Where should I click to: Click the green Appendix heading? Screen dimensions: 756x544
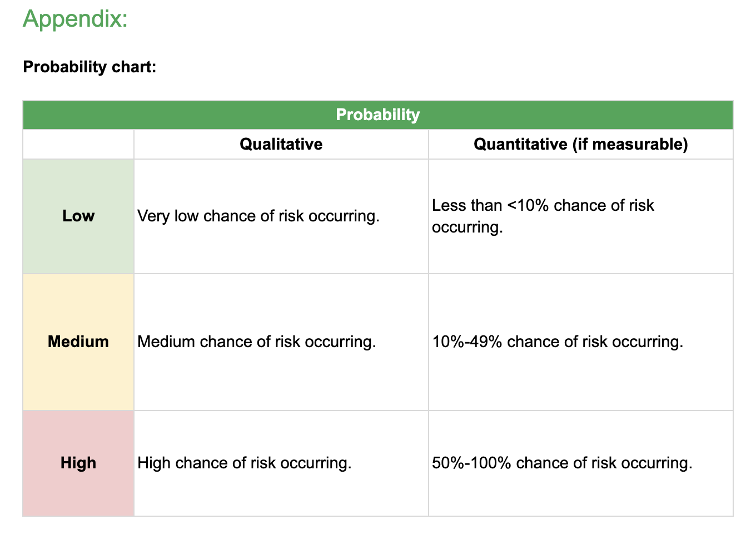tap(75, 19)
